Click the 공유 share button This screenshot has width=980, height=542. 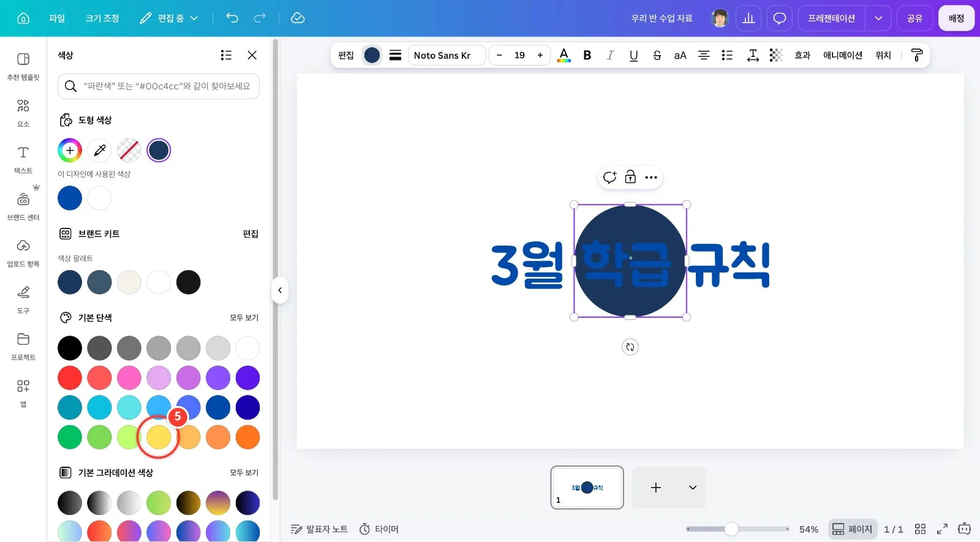pyautogui.click(x=914, y=18)
